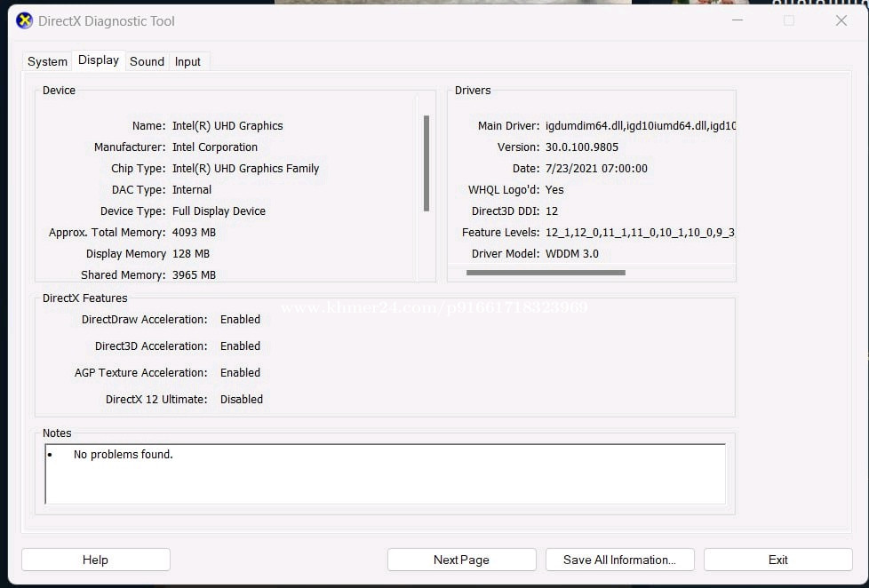
Task: Go to the Input tab
Action: (187, 61)
